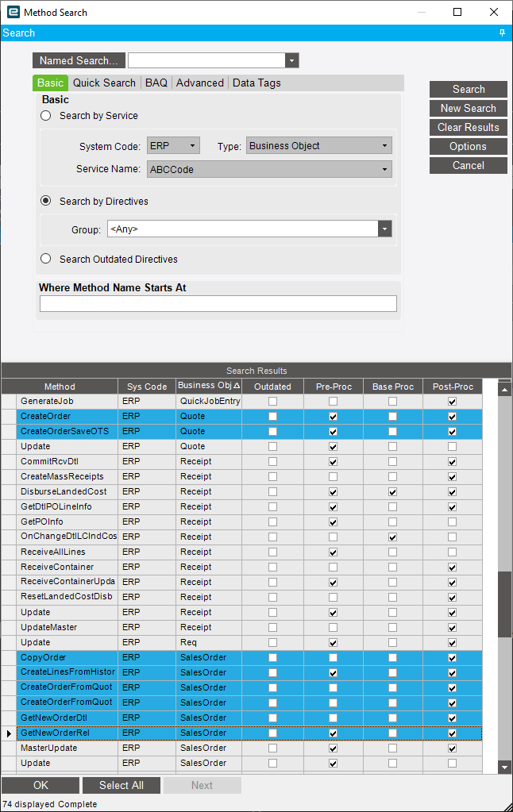
Task: Select the Search by Directives radio button
Action: pos(45,201)
